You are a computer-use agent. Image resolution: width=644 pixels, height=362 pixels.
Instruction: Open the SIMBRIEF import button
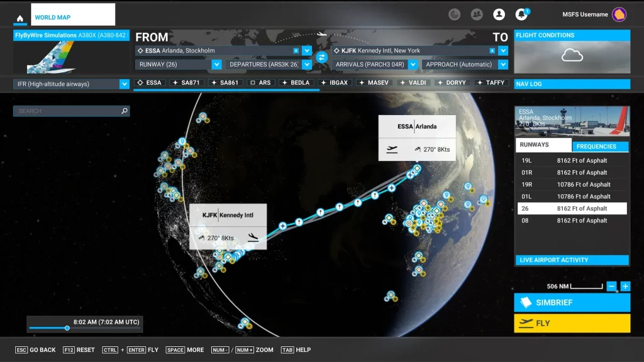point(572,302)
